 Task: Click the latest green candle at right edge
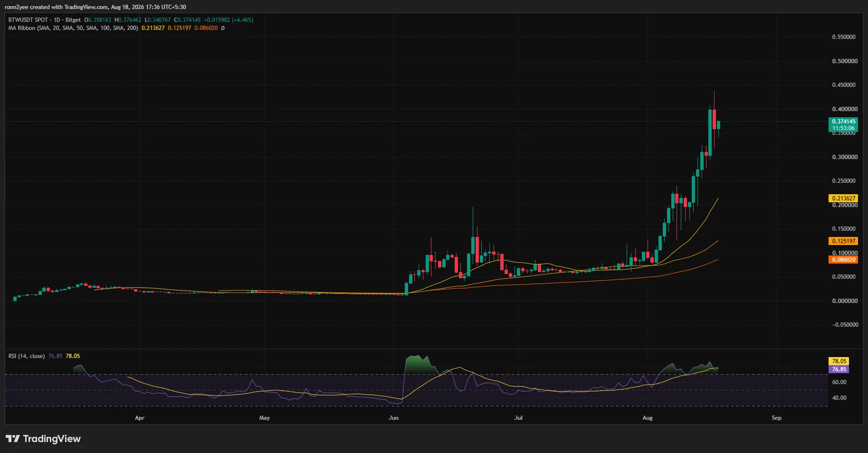point(719,125)
